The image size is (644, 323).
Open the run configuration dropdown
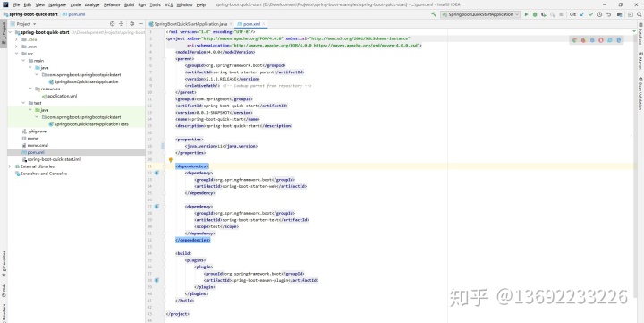480,14
